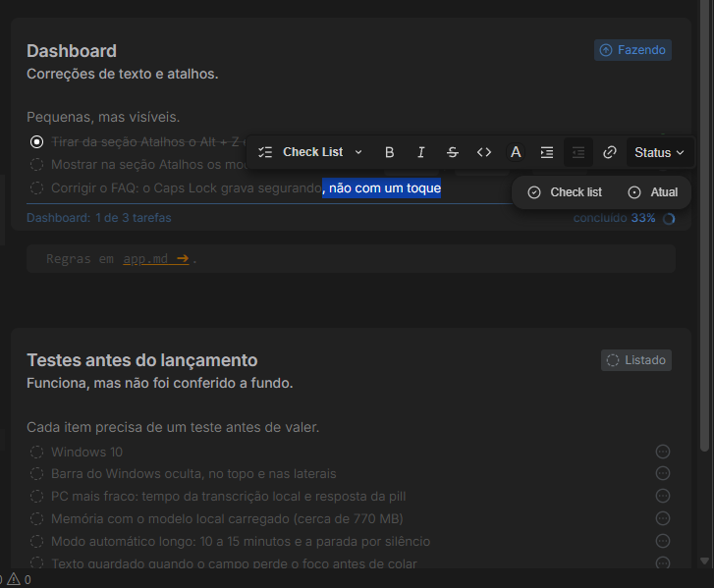Check the Mostrar na seção Atalhos task

pyautogui.click(x=37, y=165)
